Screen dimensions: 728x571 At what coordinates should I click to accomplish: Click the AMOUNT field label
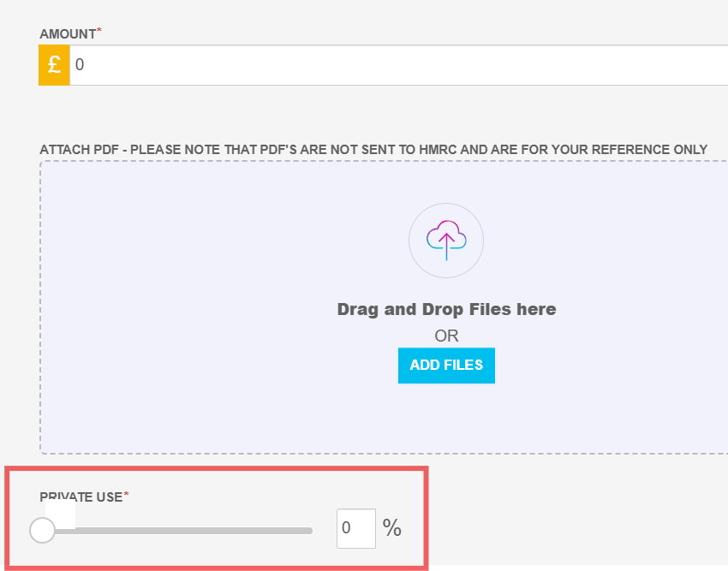point(68,34)
